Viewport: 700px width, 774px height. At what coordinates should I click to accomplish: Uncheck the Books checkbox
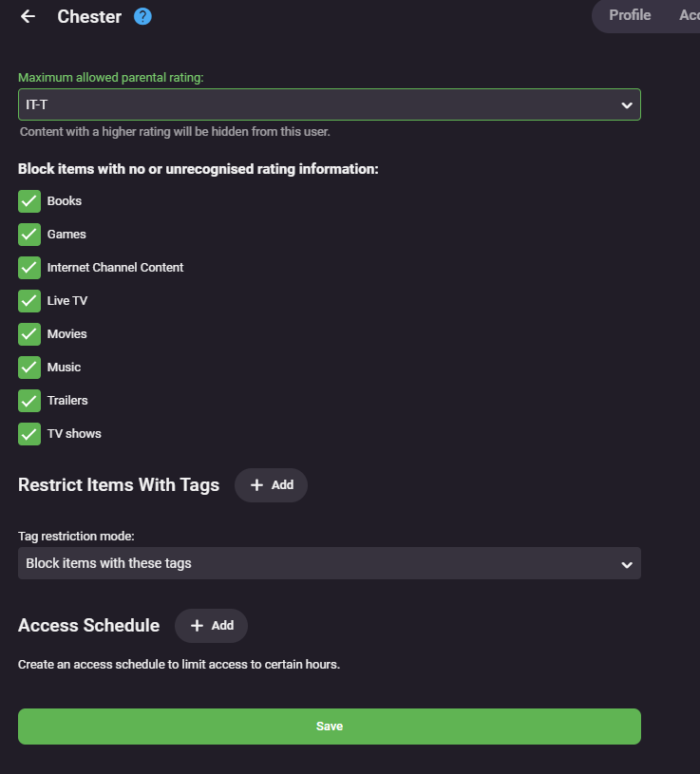click(29, 201)
